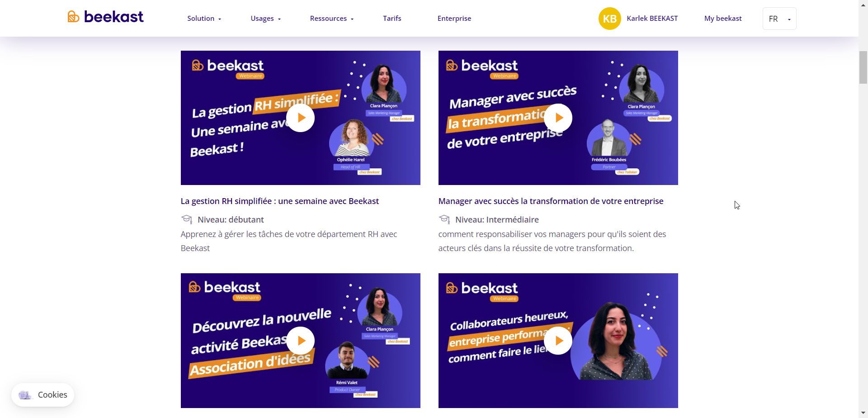Open Manager avec succès la transformation title link
Image resolution: width=868 pixels, height=418 pixels.
(x=551, y=201)
